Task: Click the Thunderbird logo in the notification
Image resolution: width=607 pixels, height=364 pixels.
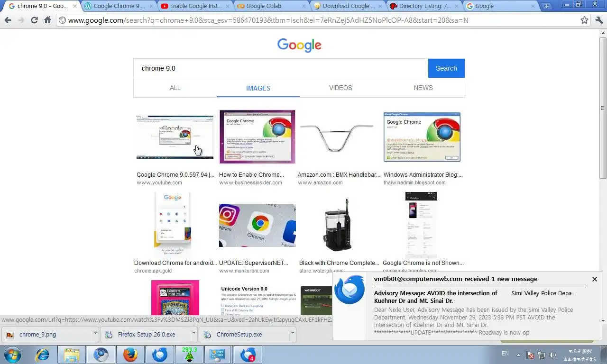Action: 349,289
